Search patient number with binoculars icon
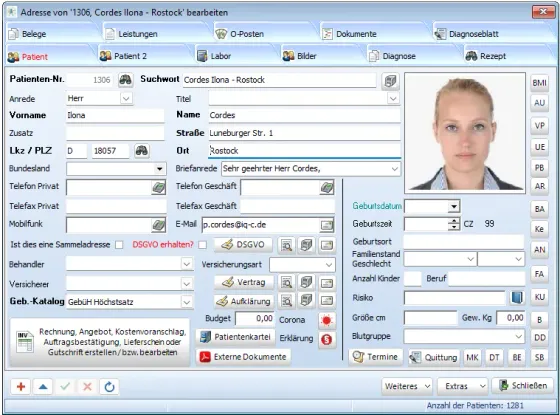Screen dimensions: 560x415 (x=125, y=80)
